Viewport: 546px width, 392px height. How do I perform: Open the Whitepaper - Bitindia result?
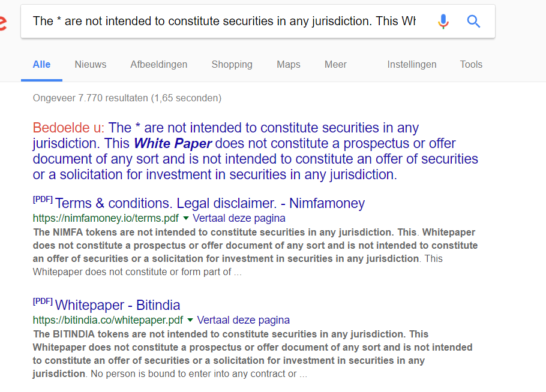[118, 305]
